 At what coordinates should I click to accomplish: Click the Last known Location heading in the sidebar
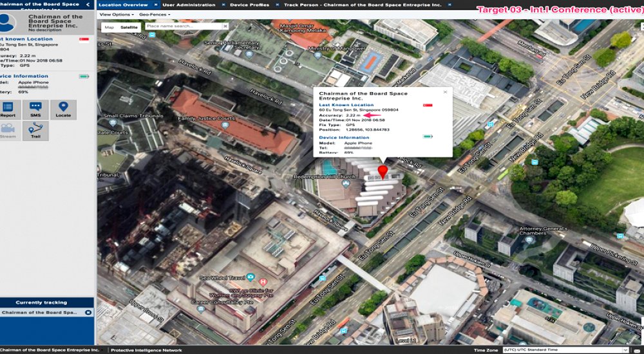click(26, 39)
